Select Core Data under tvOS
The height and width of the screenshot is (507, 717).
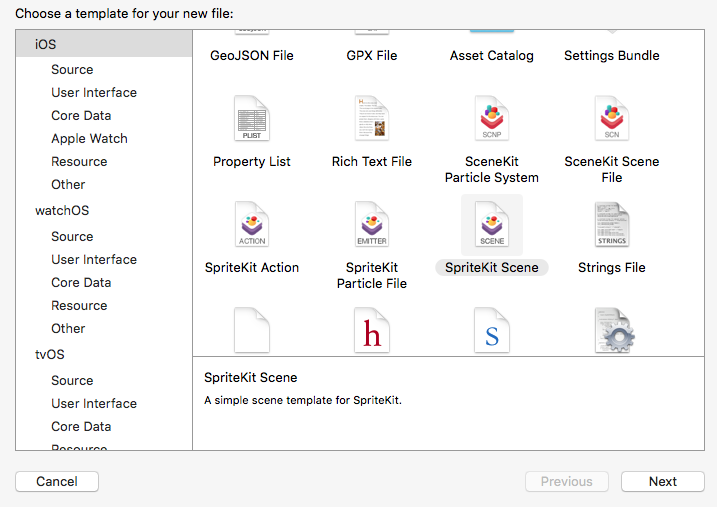[81, 426]
